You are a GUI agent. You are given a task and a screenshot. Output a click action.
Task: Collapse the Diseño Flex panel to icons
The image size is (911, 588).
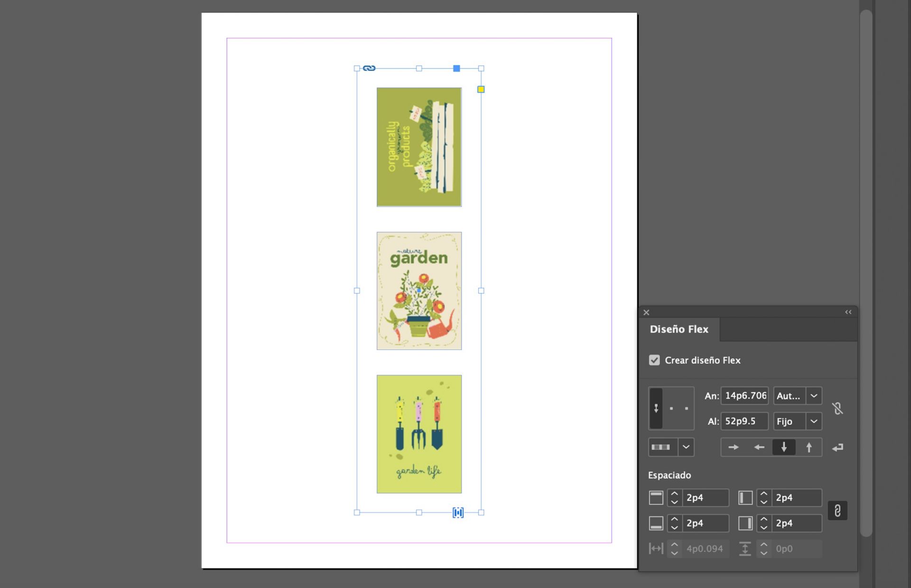coord(848,312)
